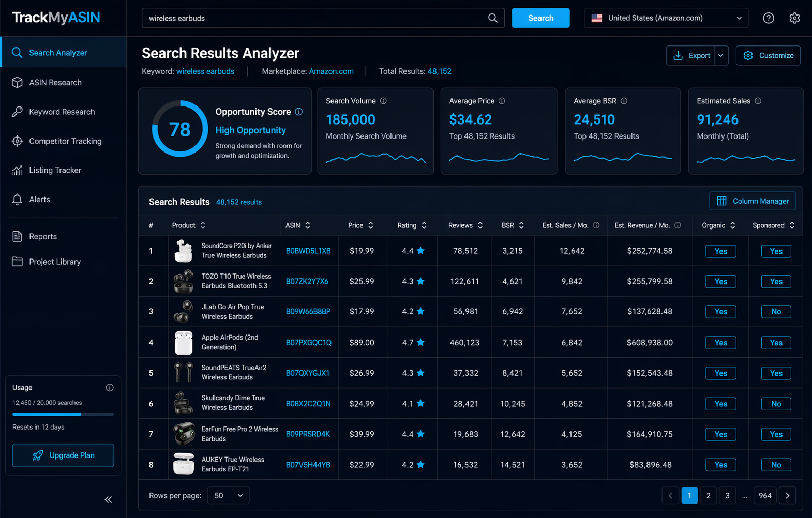
Task: Go to page 3
Action: tap(727, 496)
